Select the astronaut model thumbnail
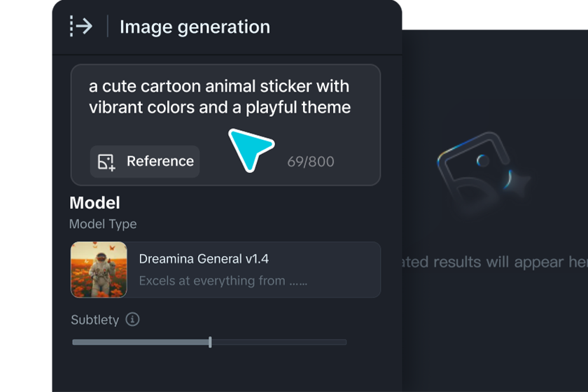 click(x=99, y=269)
